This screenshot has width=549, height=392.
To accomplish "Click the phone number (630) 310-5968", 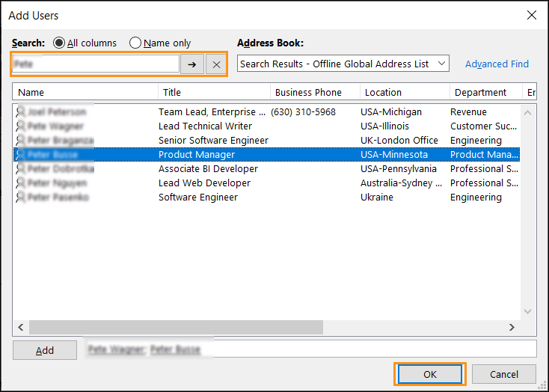I will click(303, 111).
